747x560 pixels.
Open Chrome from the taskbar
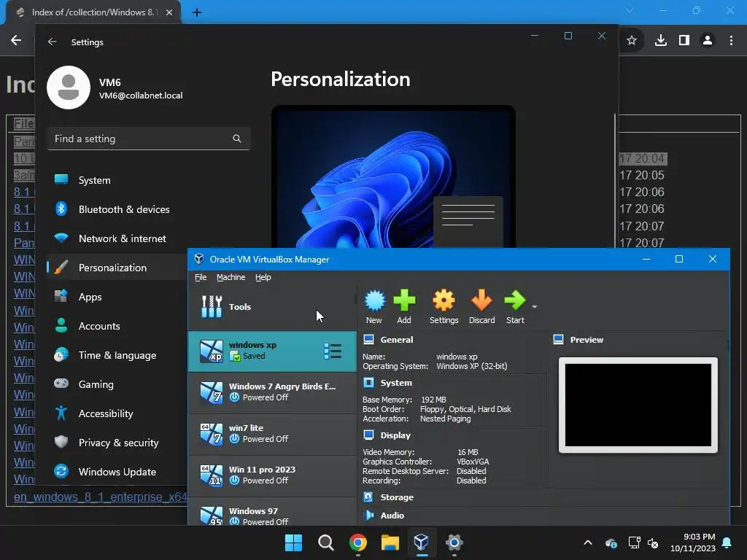(357, 542)
